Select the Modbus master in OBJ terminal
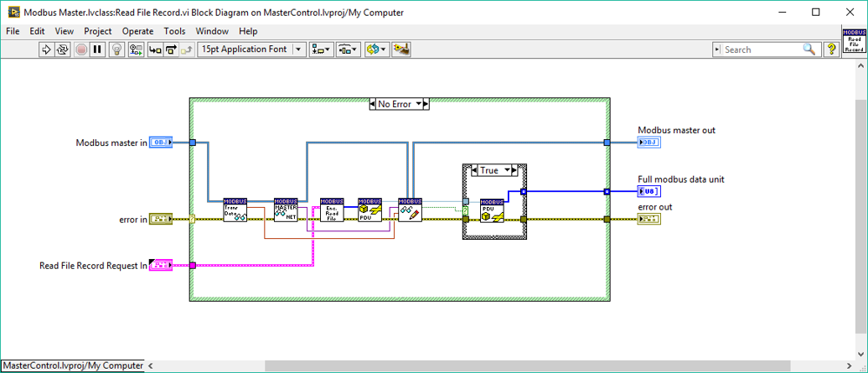 (x=161, y=142)
